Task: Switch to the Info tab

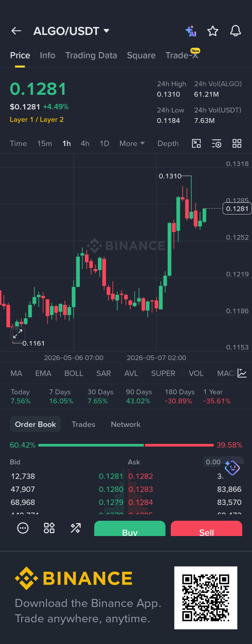Action: 48,55
